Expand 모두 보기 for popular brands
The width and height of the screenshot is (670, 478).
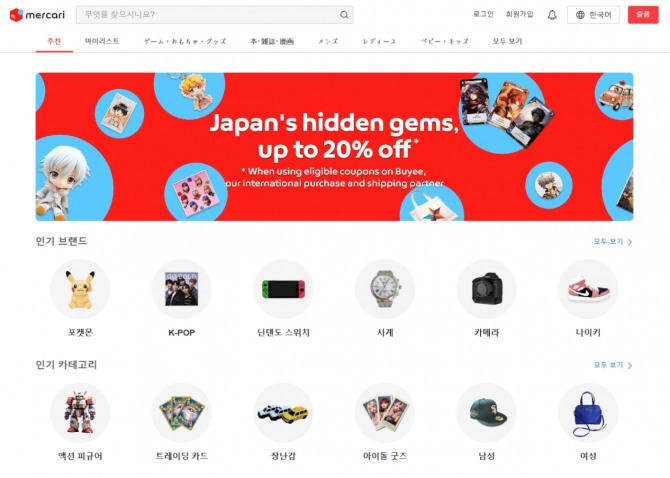(x=613, y=241)
